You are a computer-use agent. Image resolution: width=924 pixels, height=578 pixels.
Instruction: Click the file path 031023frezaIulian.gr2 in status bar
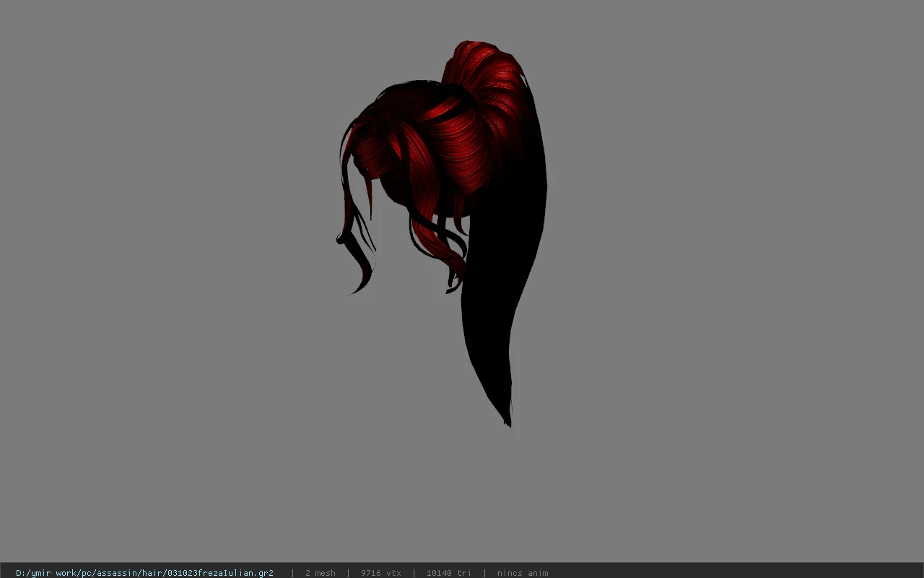click(x=144, y=573)
